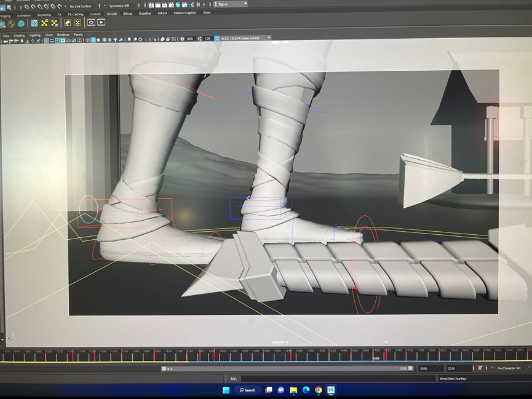Open the Shading panel menu

click(19, 36)
